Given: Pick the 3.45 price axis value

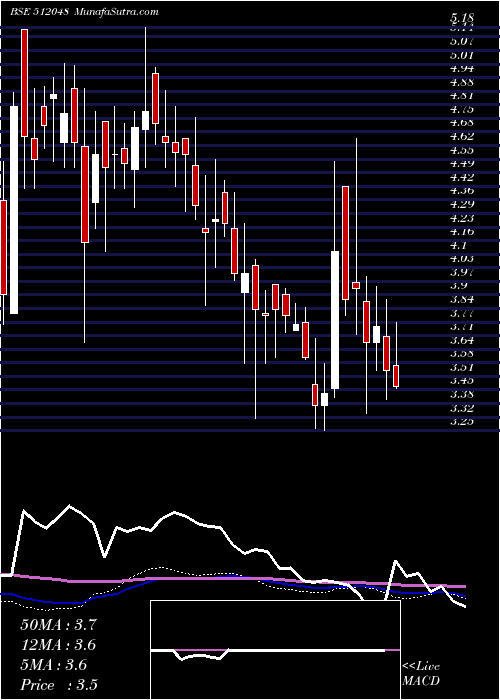Looking at the screenshot, I should click(462, 381).
